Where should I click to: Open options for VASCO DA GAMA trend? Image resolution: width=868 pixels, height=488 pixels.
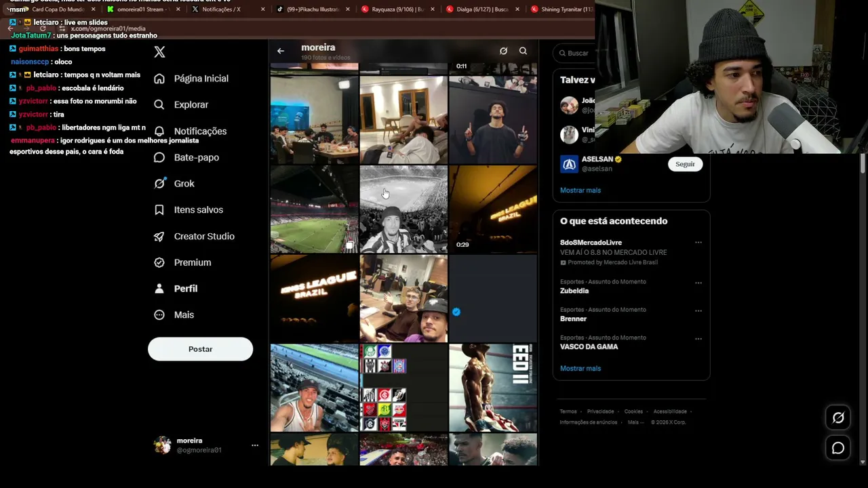698,338
